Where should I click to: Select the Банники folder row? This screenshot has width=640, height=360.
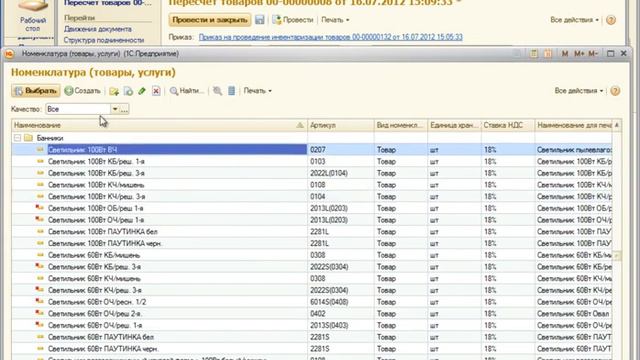(312, 138)
